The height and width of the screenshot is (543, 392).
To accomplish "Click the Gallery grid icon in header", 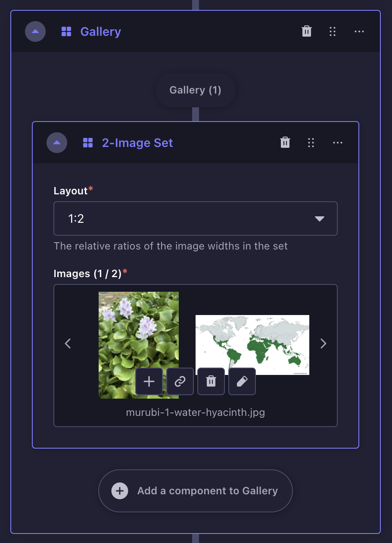I will [66, 31].
